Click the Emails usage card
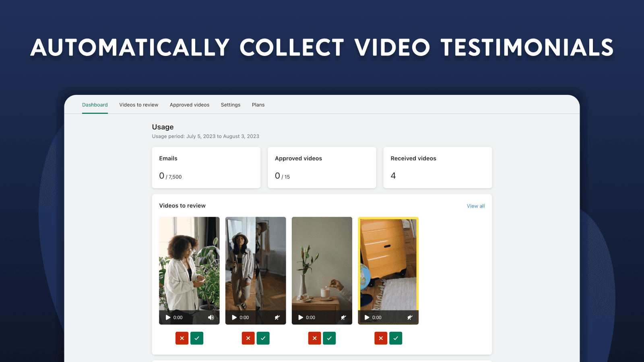Screen dimensions: 644x362 (x=206, y=167)
